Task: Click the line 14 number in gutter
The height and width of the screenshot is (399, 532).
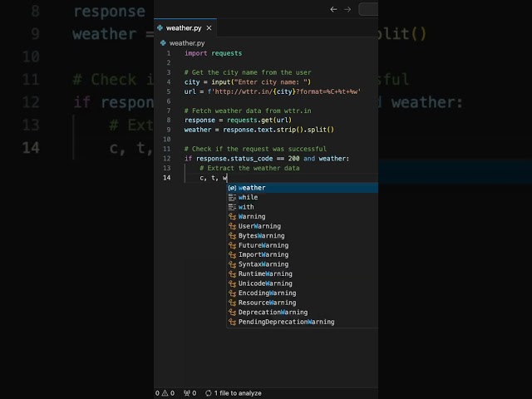Action: click(x=166, y=178)
